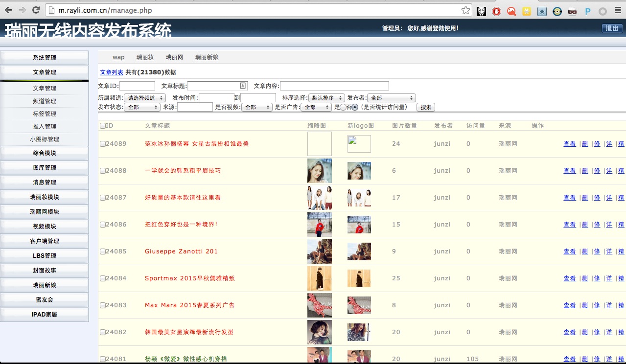Viewport: 626px width, 364px height.
Task: Click the bookmark star in the address bar
Action: point(465,10)
